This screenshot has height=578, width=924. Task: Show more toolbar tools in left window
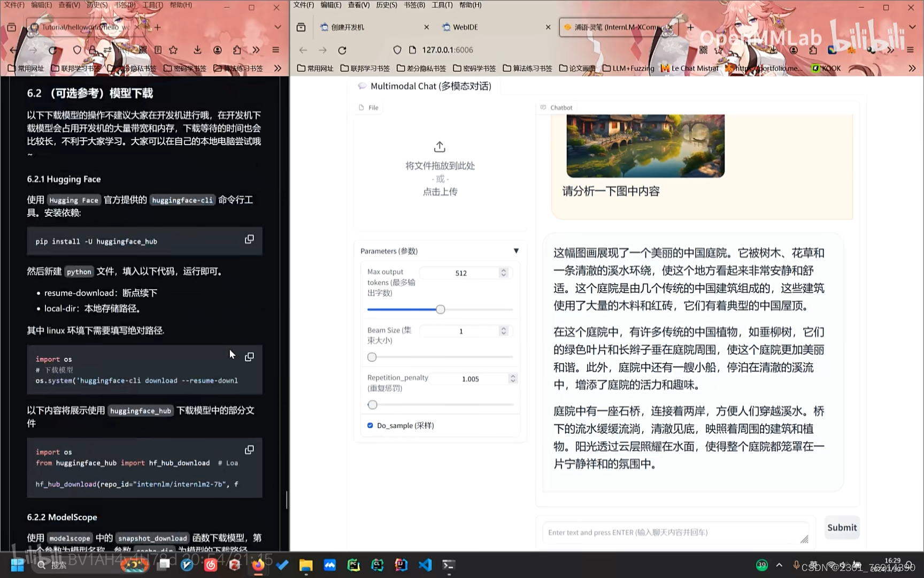[256, 50]
